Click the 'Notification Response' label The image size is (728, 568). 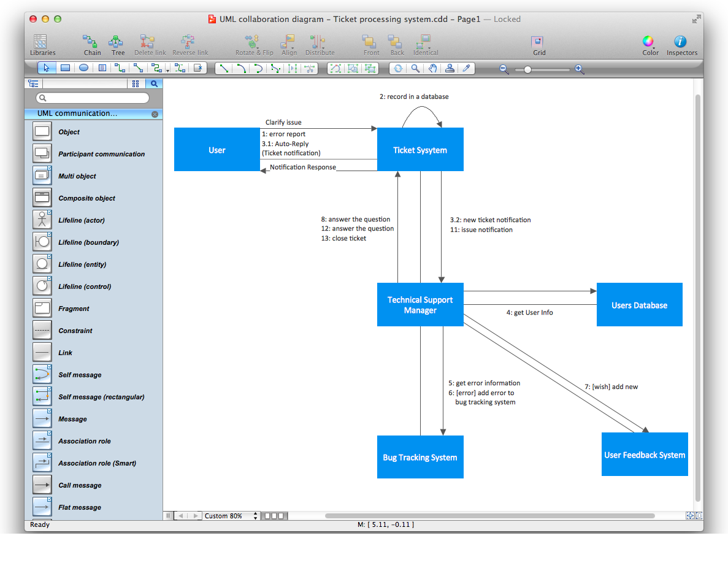[x=303, y=167]
